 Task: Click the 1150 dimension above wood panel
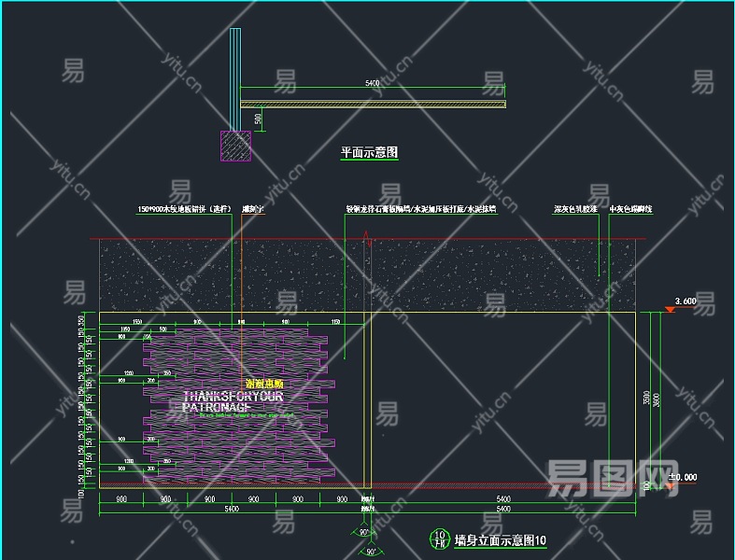point(335,322)
